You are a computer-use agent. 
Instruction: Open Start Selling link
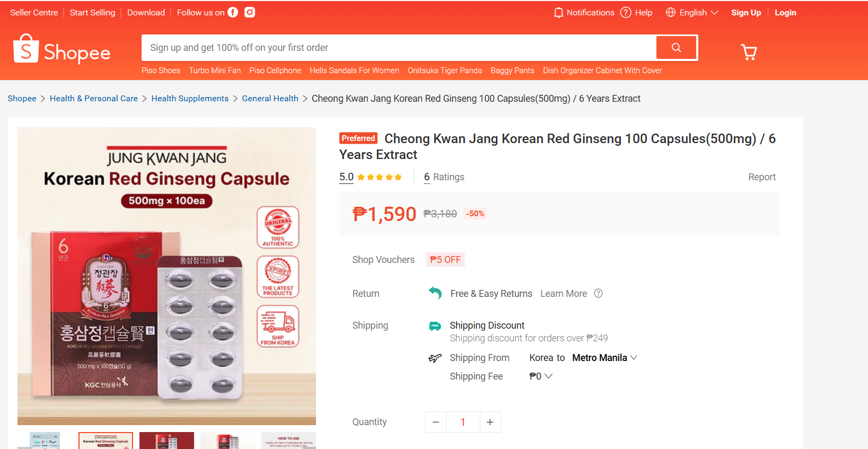tap(92, 12)
